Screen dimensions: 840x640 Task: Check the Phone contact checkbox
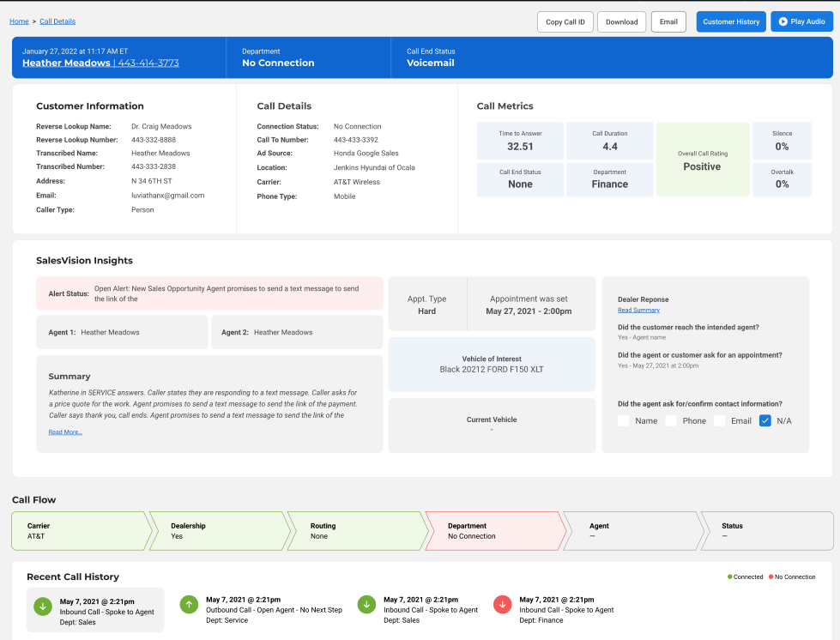(x=671, y=420)
